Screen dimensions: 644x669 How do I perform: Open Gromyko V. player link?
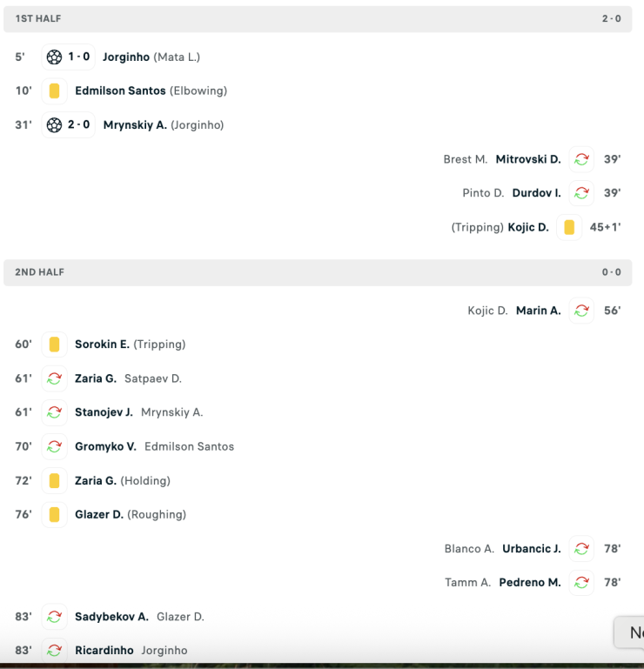[105, 446]
